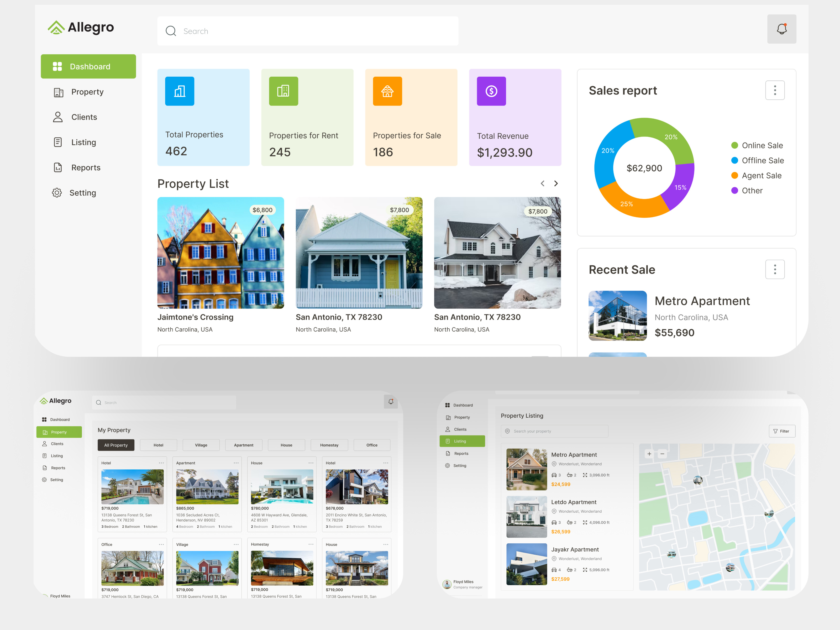Select the Apartment category tab
Viewport: 840px width, 630px height.
(244, 445)
